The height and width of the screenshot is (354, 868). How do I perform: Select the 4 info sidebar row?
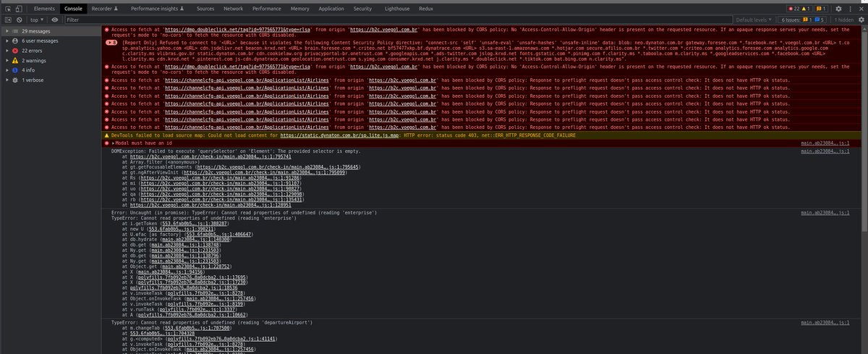(x=51, y=70)
